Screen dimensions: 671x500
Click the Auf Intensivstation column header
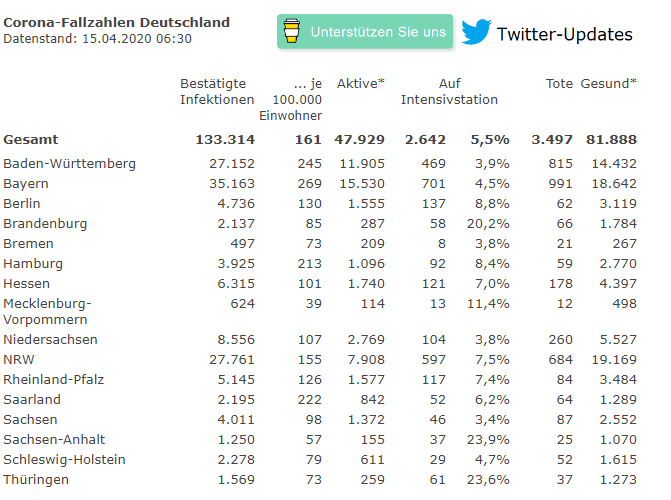point(449,91)
